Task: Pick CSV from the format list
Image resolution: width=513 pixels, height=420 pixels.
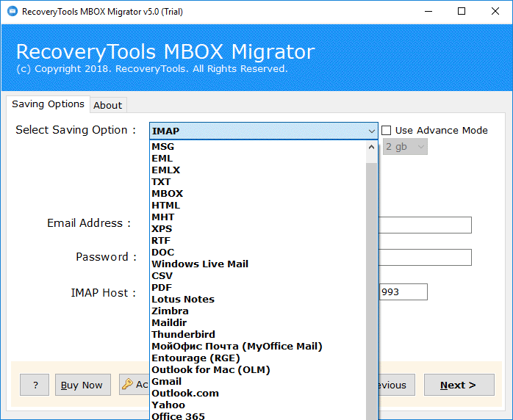Action: [x=258, y=276]
